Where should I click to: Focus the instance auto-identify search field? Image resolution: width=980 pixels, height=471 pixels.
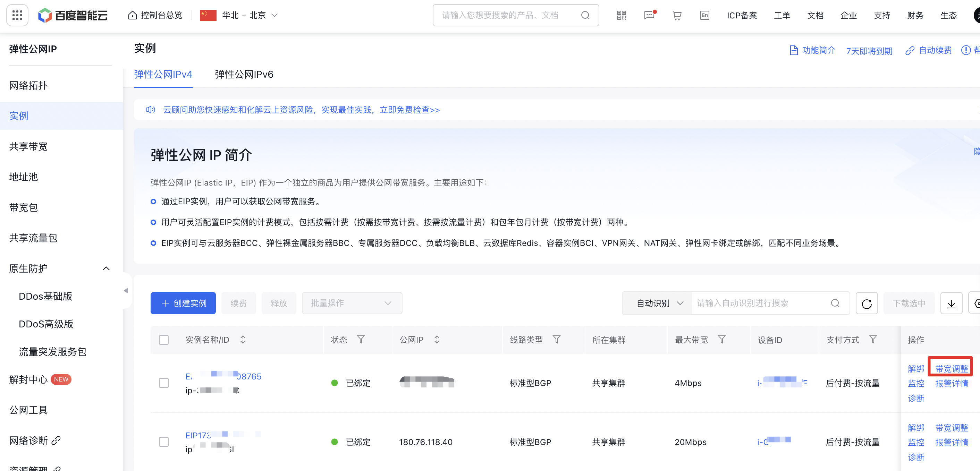[770, 303]
